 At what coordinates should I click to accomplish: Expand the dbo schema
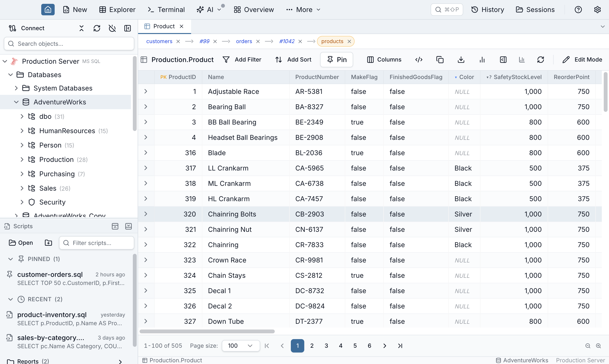[22, 116]
